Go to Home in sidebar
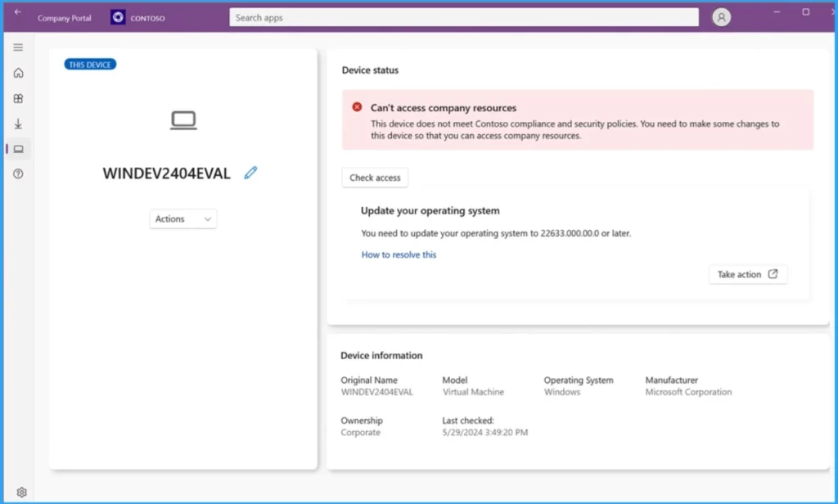 [18, 73]
